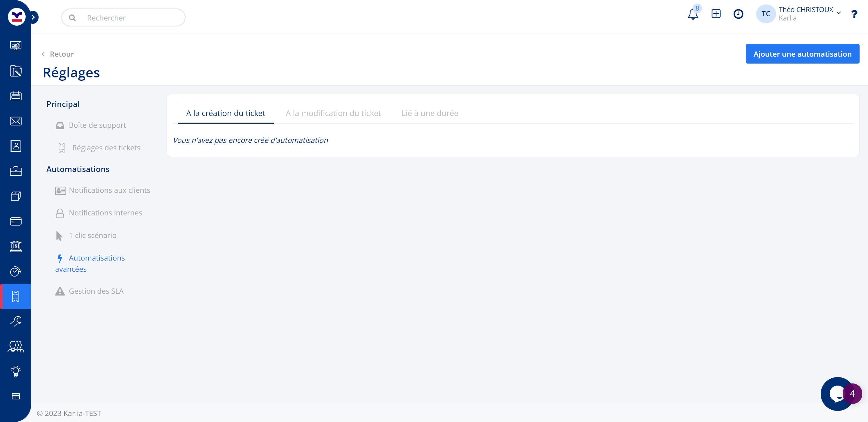
Task: Select 'Gestion des SLA' menu entry
Action: [96, 291]
